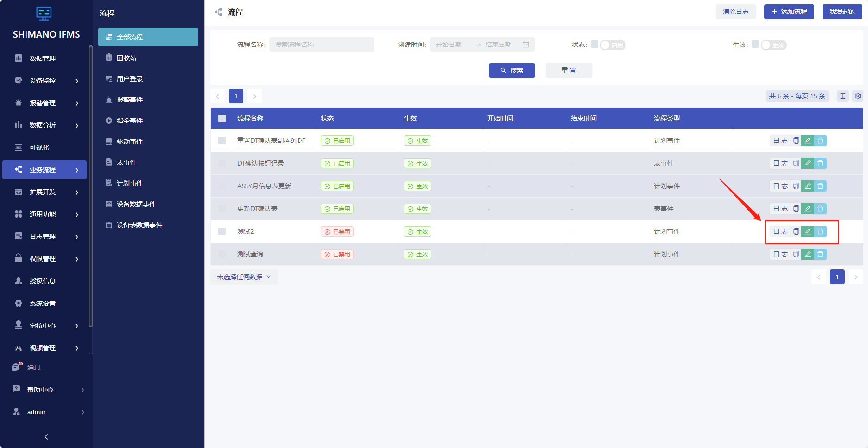Focus the 流程名称 search input
The height and width of the screenshot is (448, 868).
[x=322, y=45]
